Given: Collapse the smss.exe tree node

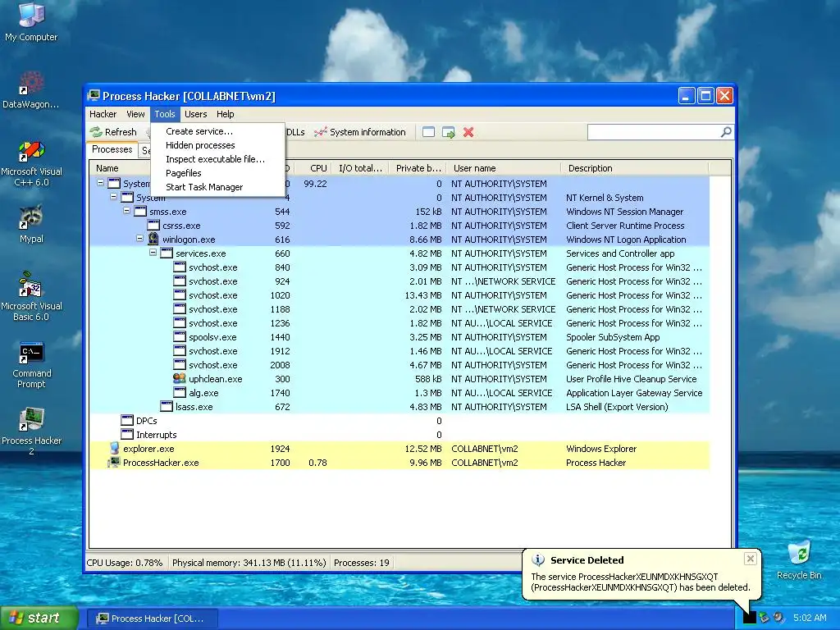Looking at the screenshot, I should [x=127, y=211].
